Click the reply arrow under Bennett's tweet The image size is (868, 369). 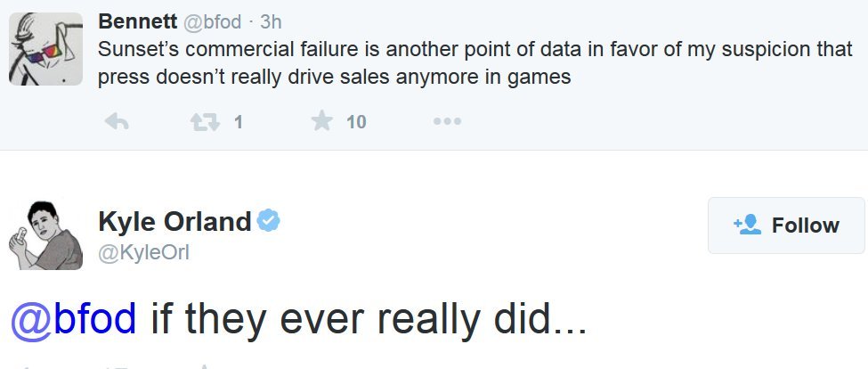(118, 122)
